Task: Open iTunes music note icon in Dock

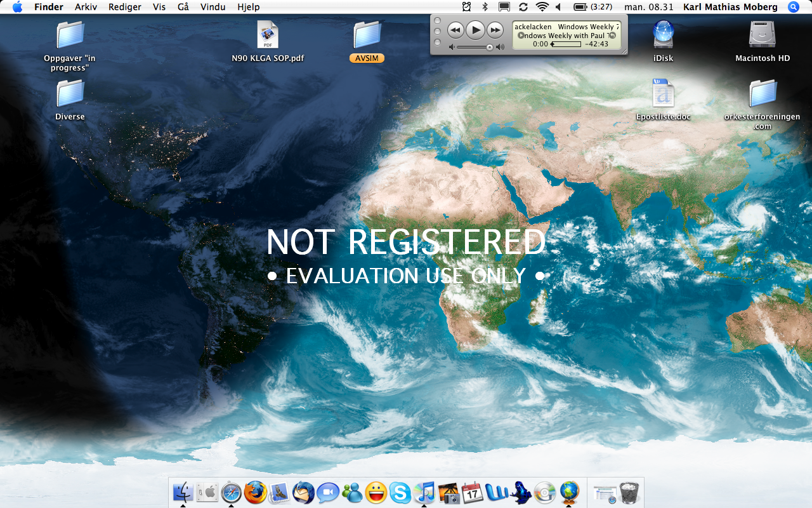Action: pyautogui.click(x=424, y=492)
